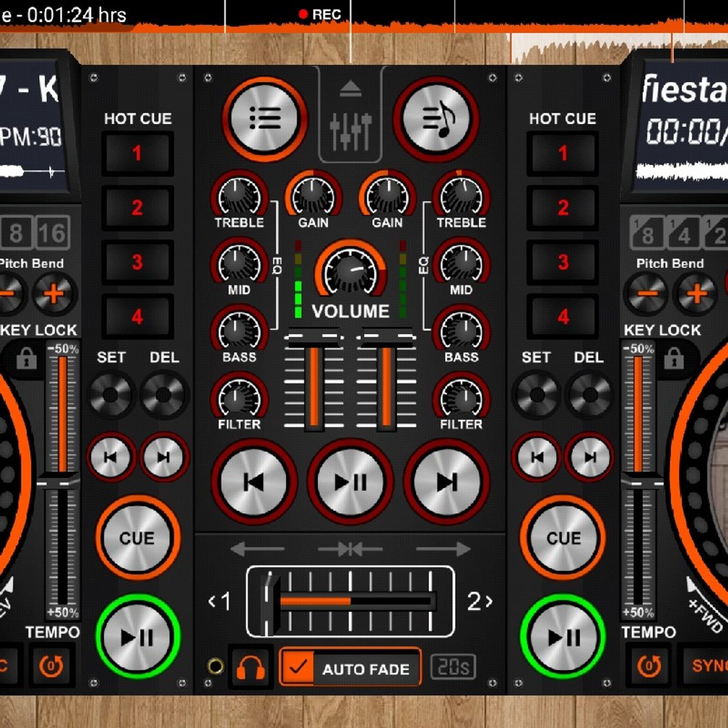Tap right deck Hot Cue 3
This screenshot has height=728, width=728.
coord(563,262)
